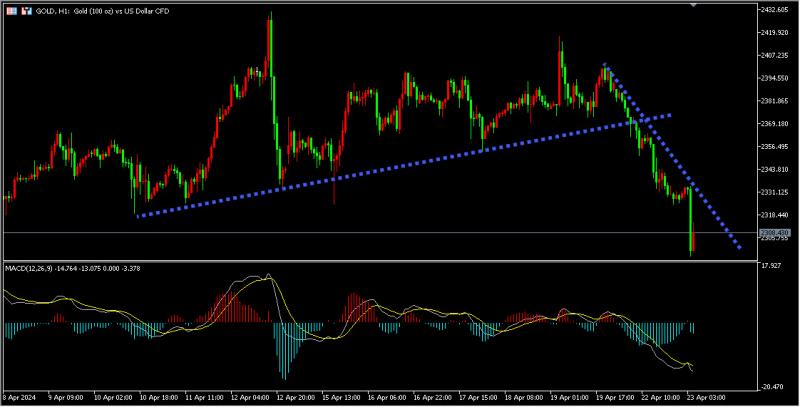
Task: Click the '11 Apr 11:00' time label
Action: [203, 397]
